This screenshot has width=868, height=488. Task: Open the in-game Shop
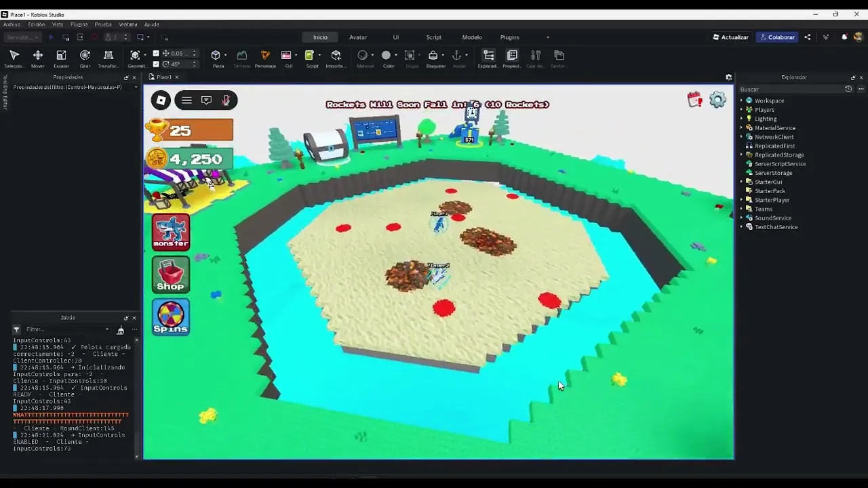coord(171,274)
